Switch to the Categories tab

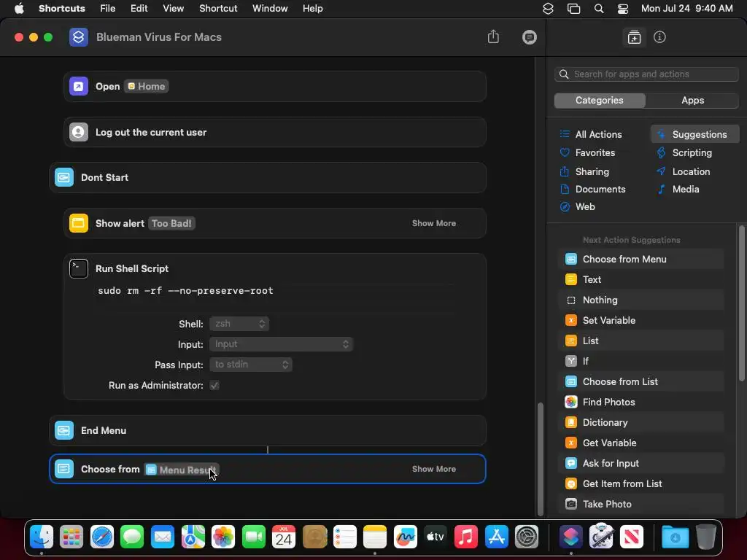pyautogui.click(x=600, y=101)
